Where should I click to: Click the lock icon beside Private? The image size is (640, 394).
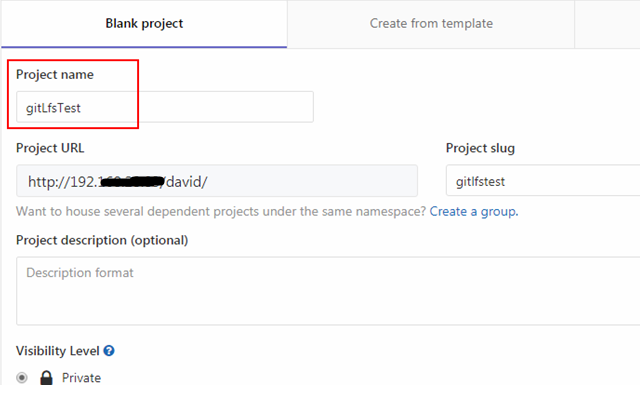[x=47, y=378]
